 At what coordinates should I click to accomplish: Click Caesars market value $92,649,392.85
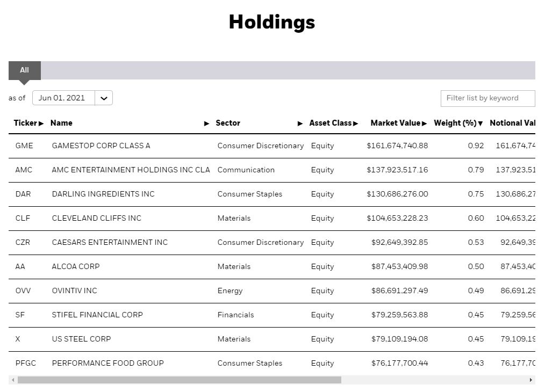point(400,242)
